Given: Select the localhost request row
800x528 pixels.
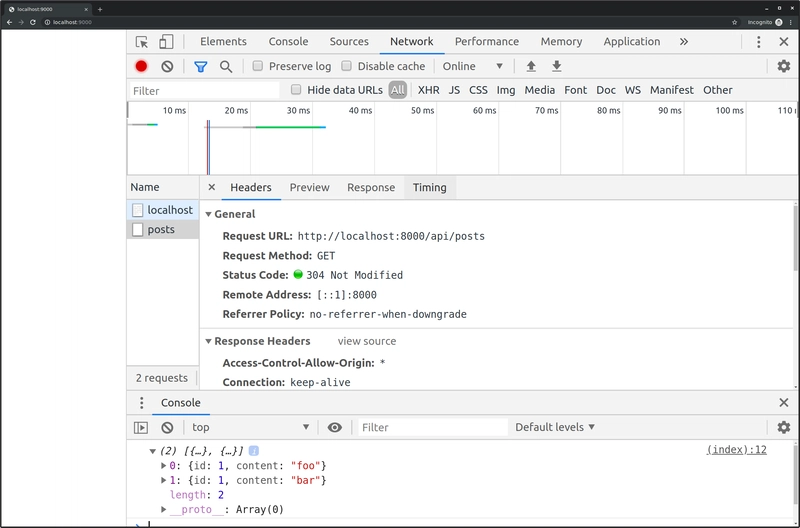Looking at the screenshot, I should click(163, 210).
